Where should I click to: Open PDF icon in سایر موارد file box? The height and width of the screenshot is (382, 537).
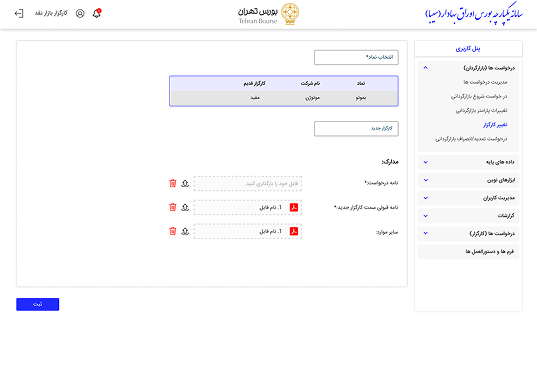click(294, 231)
